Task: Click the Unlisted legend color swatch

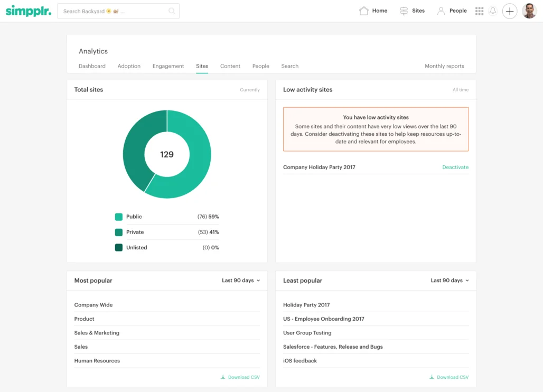Action: (119, 248)
